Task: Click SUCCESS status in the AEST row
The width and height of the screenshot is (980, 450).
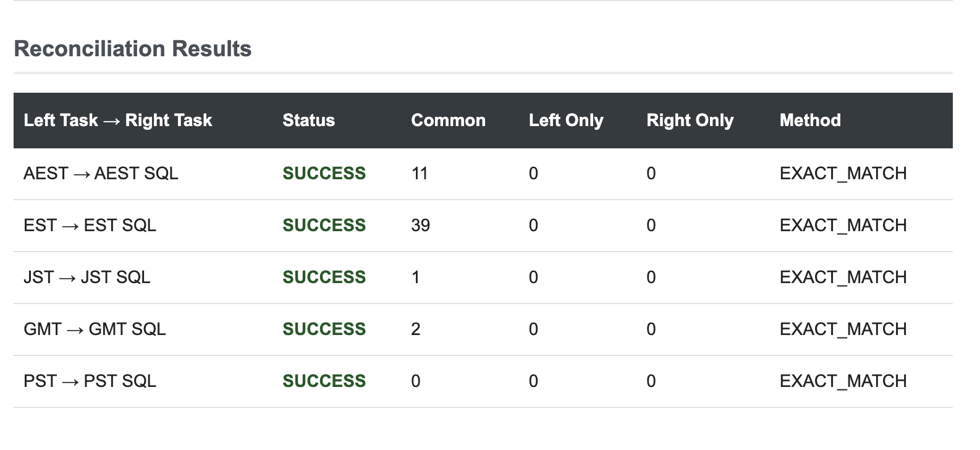Action: (x=324, y=174)
